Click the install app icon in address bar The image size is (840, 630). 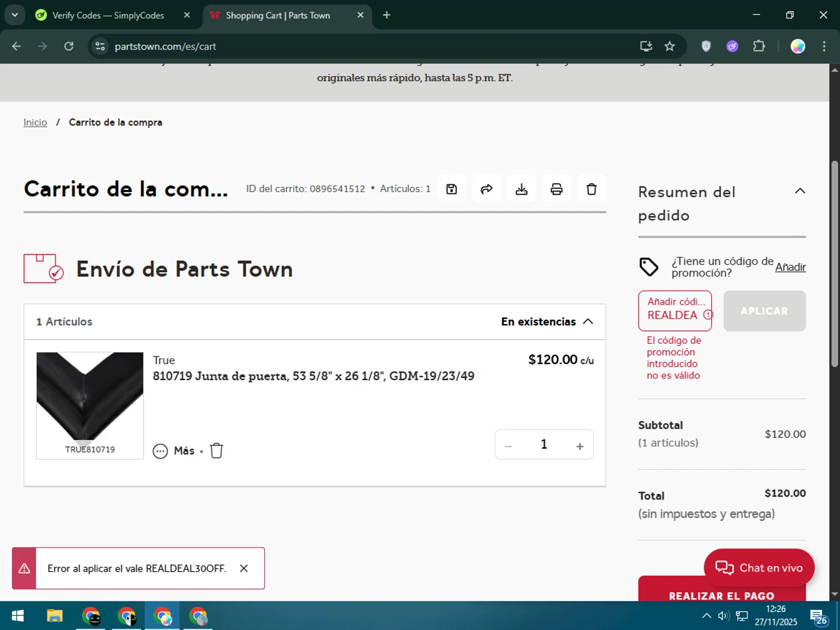point(646,46)
